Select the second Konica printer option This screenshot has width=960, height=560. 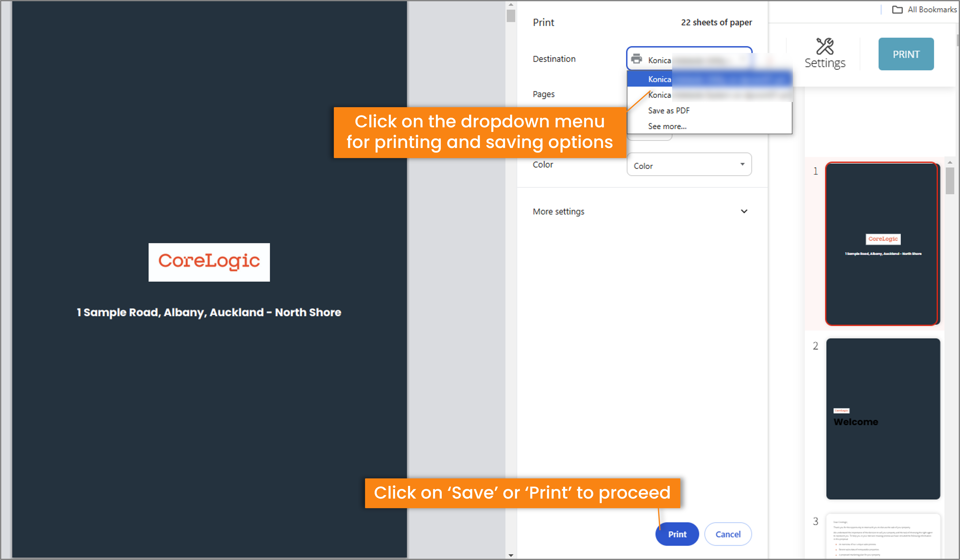click(x=709, y=95)
